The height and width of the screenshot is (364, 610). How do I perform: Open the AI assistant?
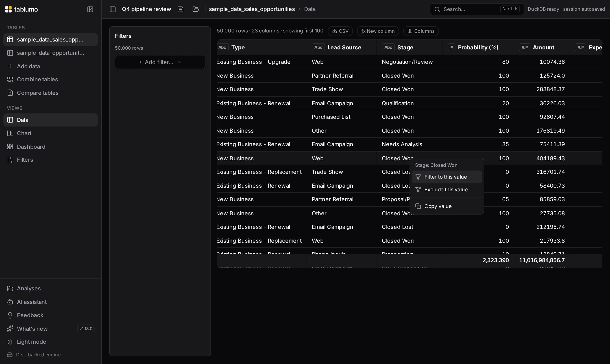point(51,302)
